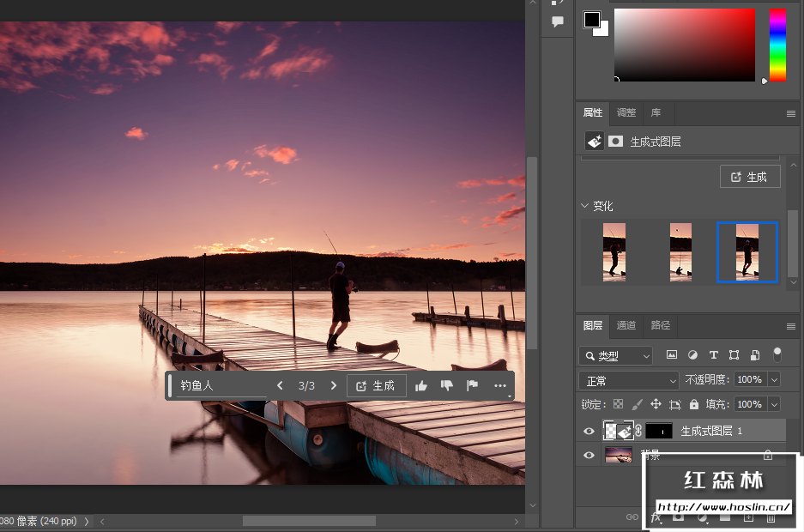This screenshot has height=532, width=804.
Task: Toggle the layer filter switch
Action: (x=777, y=354)
